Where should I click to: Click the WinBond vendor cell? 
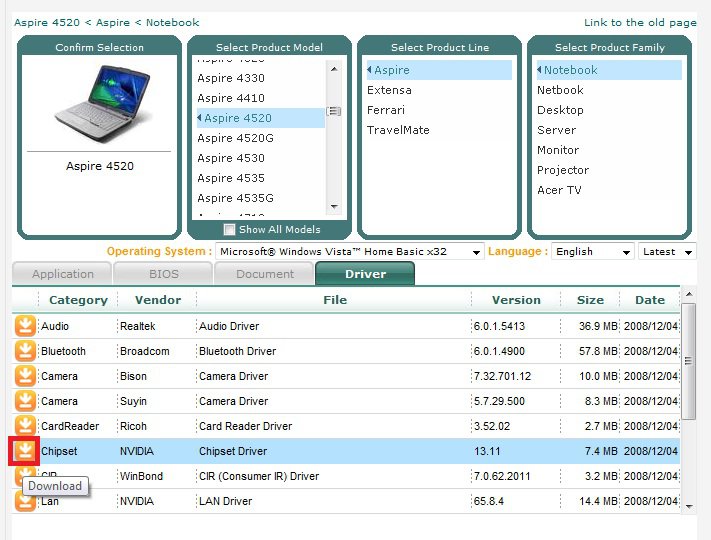pos(141,476)
